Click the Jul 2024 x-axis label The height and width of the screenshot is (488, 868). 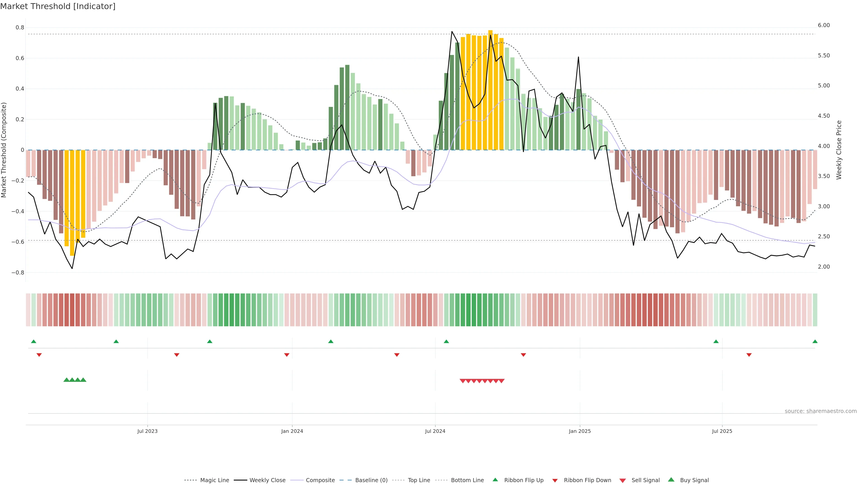pyautogui.click(x=435, y=431)
